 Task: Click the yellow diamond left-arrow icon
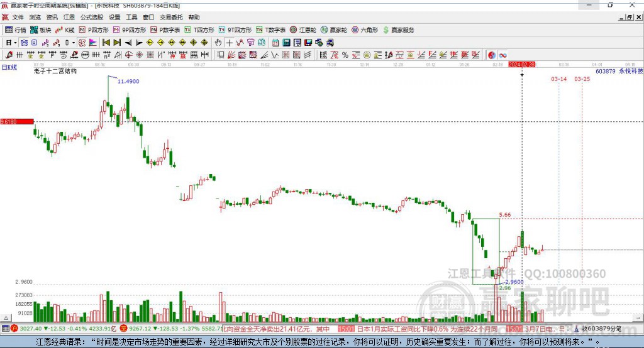click(x=150, y=43)
